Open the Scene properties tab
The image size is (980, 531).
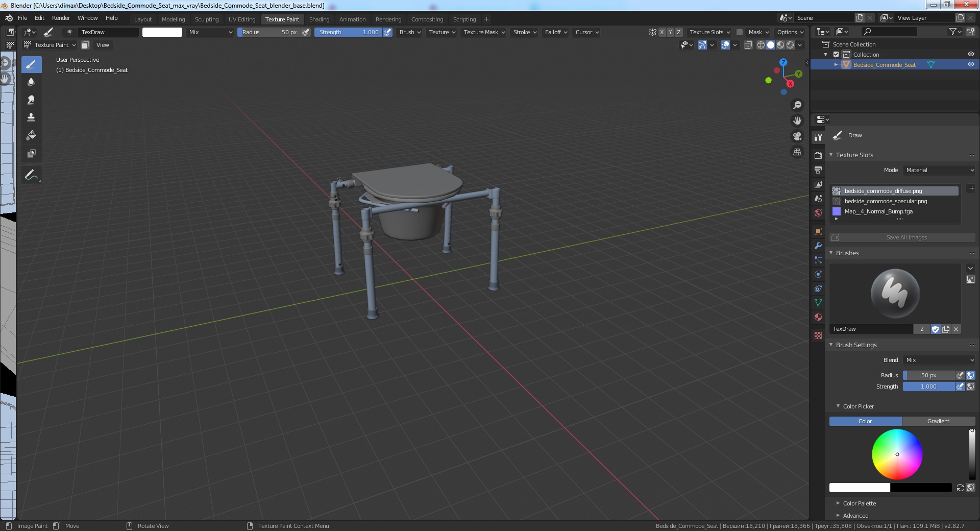pos(818,199)
